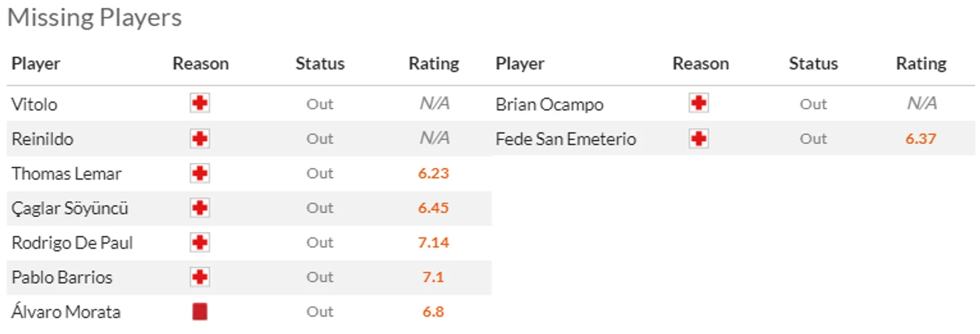Open Brian Ocampo's player link
The width and height of the screenshot is (980, 334).
click(x=549, y=105)
